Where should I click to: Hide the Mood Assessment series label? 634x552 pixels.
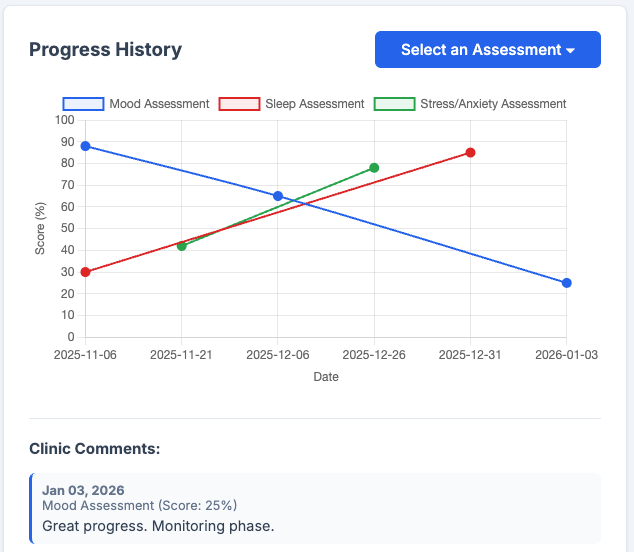[x=159, y=104]
